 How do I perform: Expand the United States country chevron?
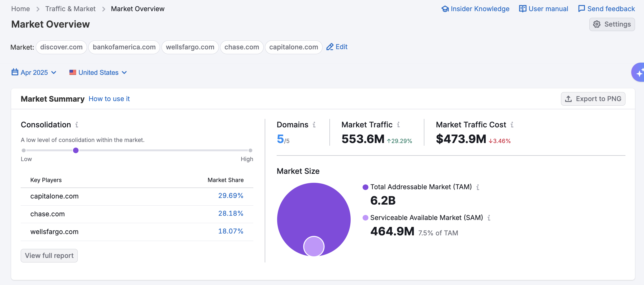(x=124, y=72)
